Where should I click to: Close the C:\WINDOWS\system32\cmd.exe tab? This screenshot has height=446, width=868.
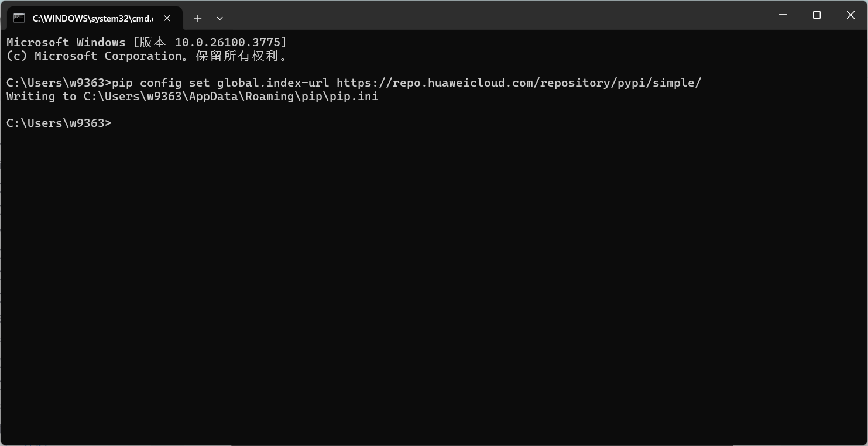pyautogui.click(x=167, y=18)
